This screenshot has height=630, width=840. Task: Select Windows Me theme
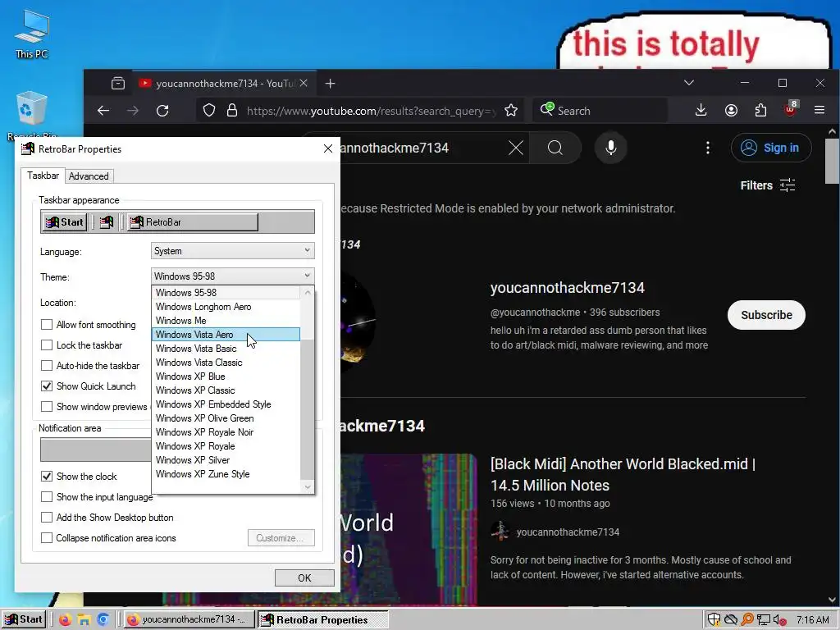pyautogui.click(x=226, y=321)
